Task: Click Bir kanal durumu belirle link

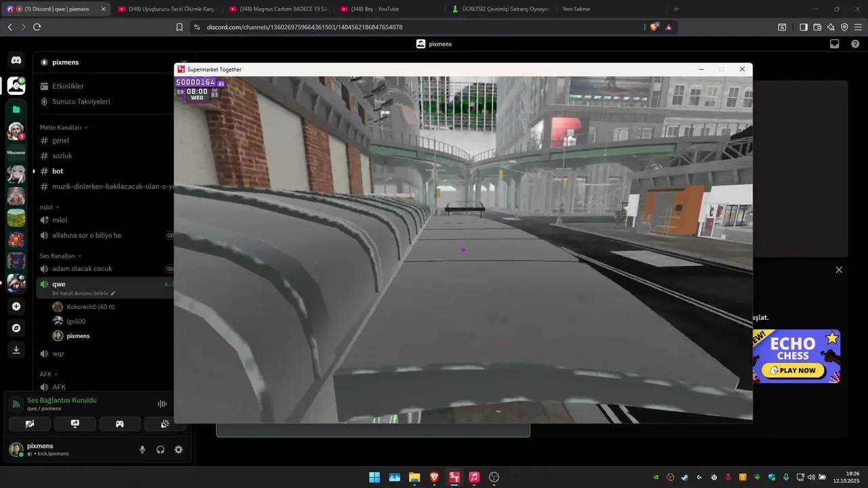Action: coord(84,293)
